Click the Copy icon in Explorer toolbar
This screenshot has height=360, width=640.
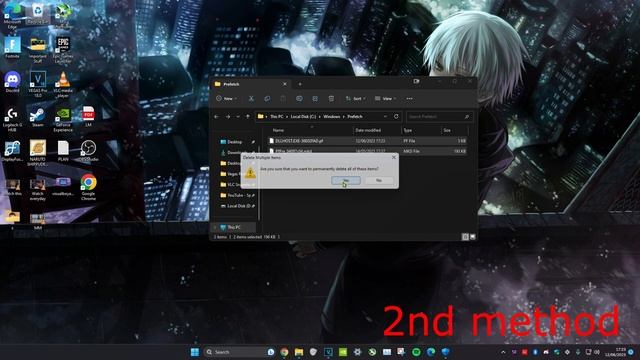(267, 99)
